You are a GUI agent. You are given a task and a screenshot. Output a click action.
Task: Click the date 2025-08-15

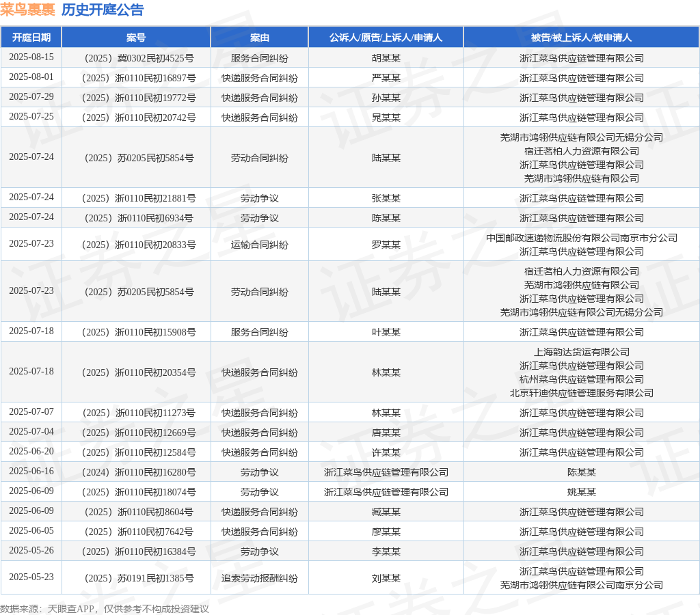pos(31,57)
